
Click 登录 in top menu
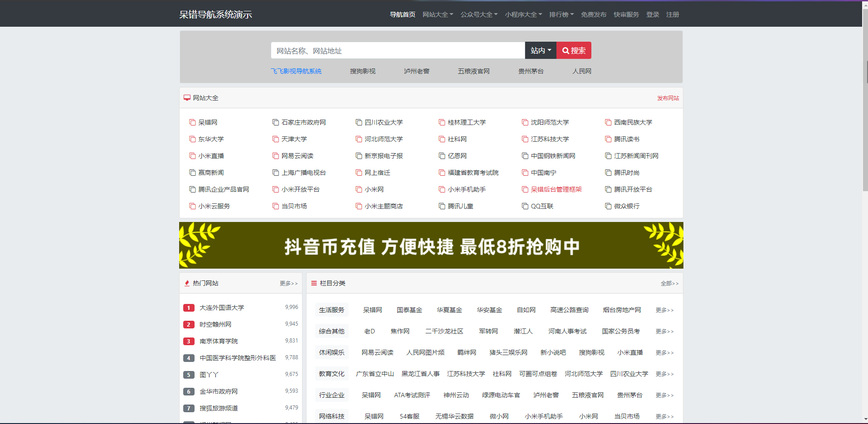[x=653, y=14]
